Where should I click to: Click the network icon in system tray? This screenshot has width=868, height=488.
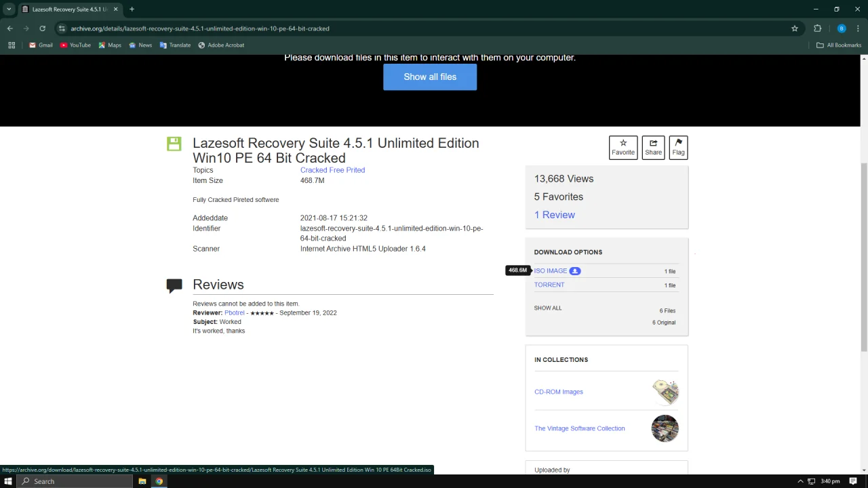coord(811,481)
